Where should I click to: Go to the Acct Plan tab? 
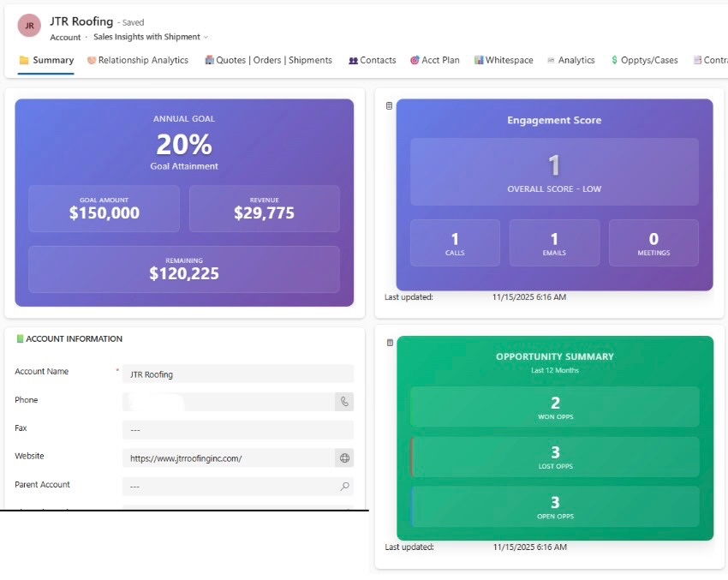435,60
